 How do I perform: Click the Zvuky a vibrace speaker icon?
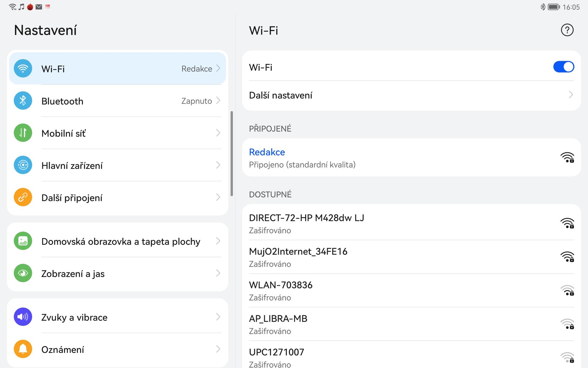point(23,317)
